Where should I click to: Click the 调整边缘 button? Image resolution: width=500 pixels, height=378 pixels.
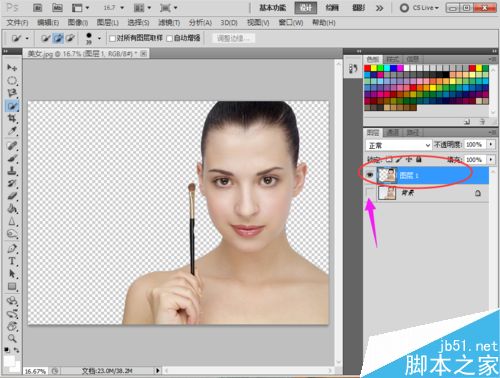234,39
